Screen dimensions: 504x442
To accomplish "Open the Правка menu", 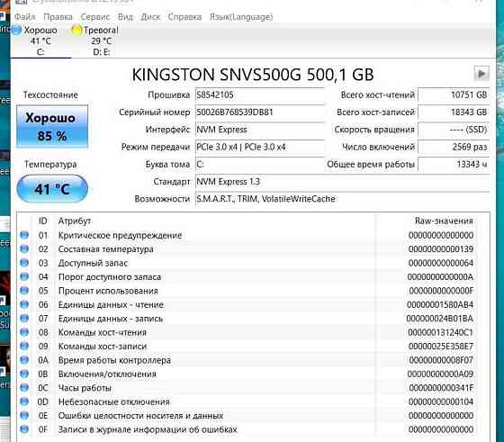I will click(x=58, y=17).
